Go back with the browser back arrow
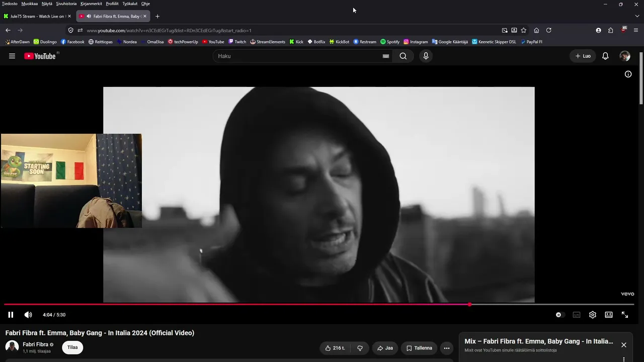Screen dimensions: 644x362 click(8, 30)
